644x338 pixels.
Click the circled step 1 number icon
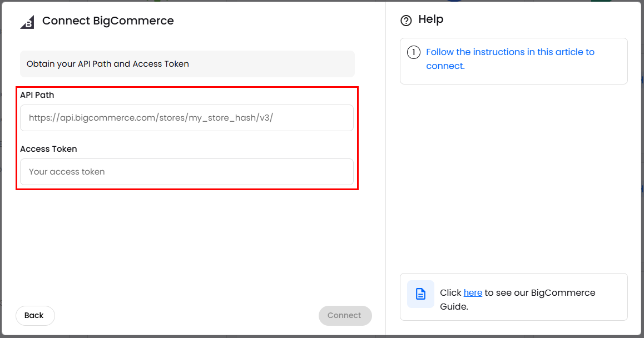[413, 53]
